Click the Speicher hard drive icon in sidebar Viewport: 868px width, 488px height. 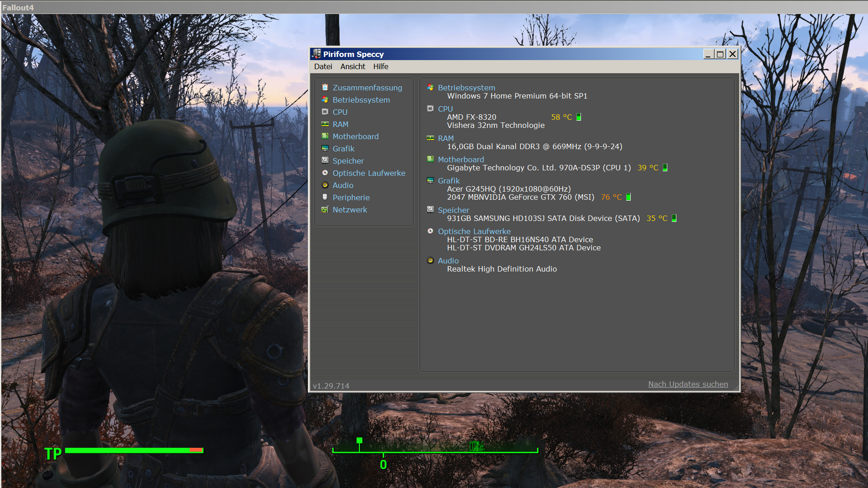[325, 160]
